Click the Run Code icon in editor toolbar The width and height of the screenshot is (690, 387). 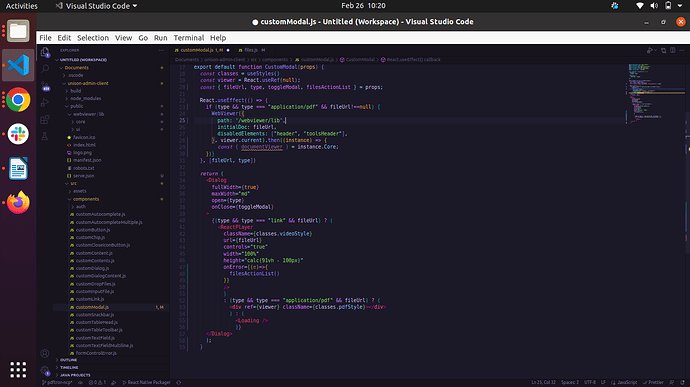tap(650, 50)
